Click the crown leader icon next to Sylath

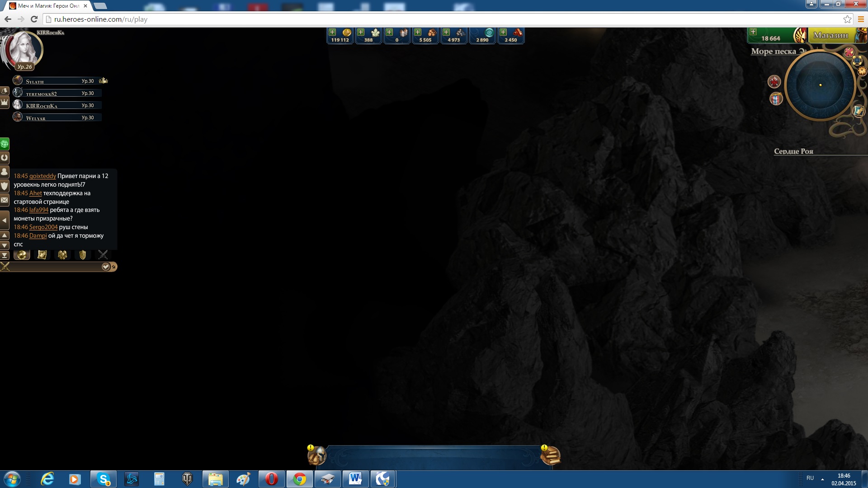coord(104,80)
